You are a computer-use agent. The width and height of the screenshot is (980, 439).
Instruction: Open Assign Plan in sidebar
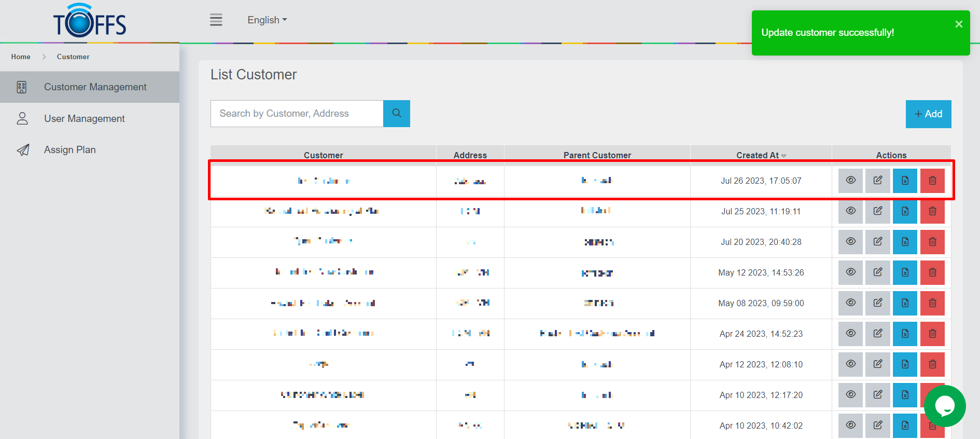point(69,150)
